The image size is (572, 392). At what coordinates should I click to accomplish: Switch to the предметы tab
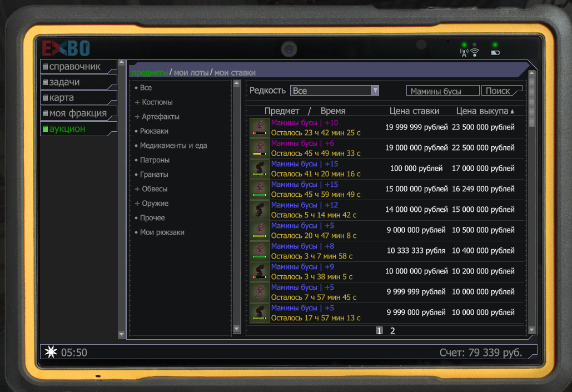(150, 73)
